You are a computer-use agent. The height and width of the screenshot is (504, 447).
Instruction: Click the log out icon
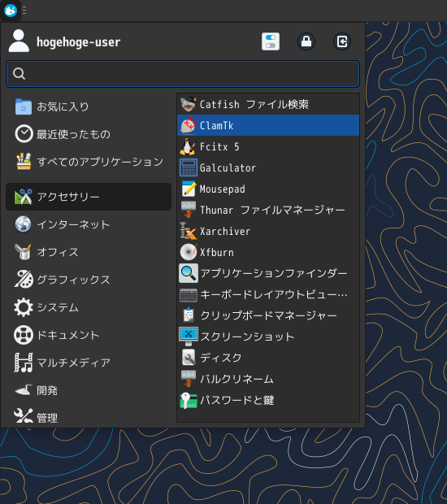click(342, 41)
